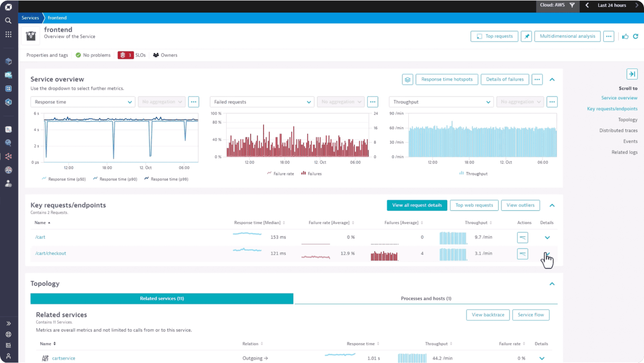This screenshot has width=644, height=363.
Task: Open the app launcher grid icon
Action: (x=8, y=34)
